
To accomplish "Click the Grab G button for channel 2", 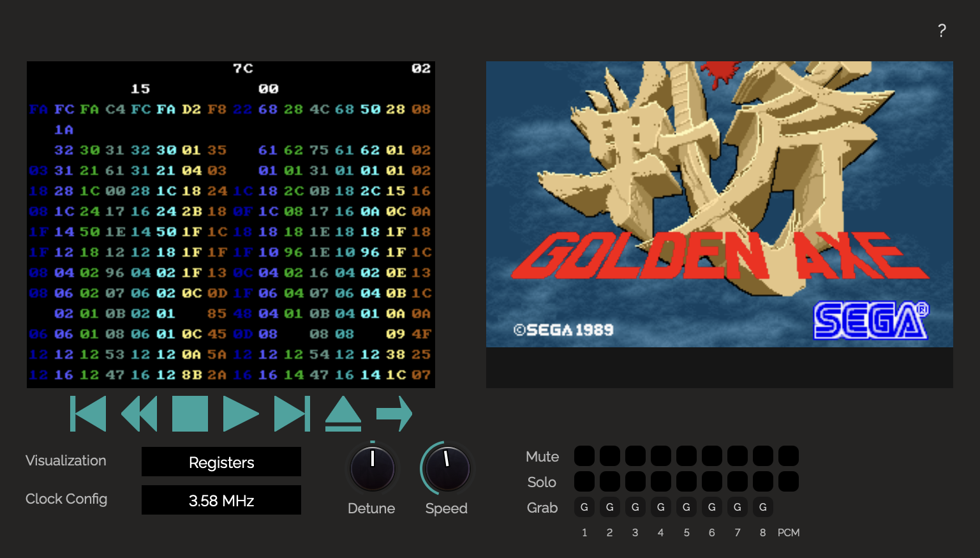I will (x=610, y=507).
